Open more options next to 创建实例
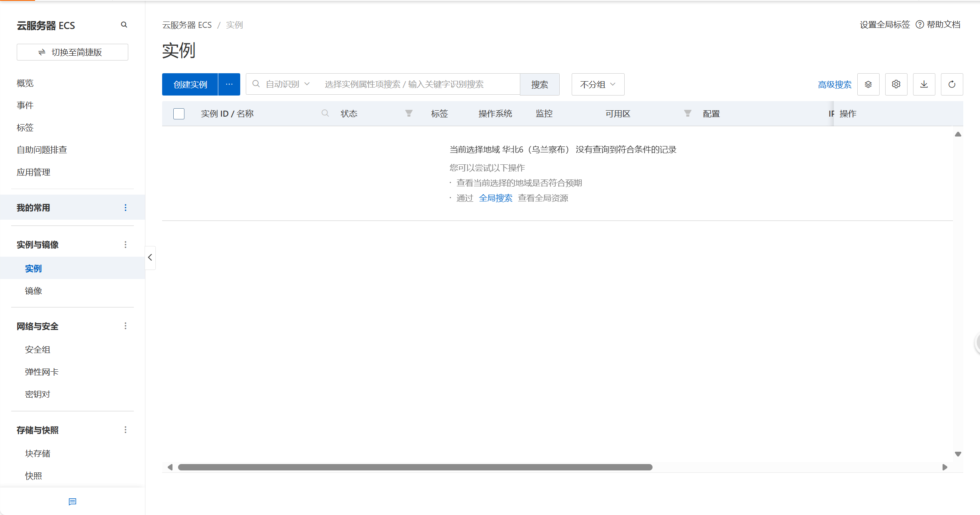This screenshot has width=980, height=515. click(x=229, y=84)
